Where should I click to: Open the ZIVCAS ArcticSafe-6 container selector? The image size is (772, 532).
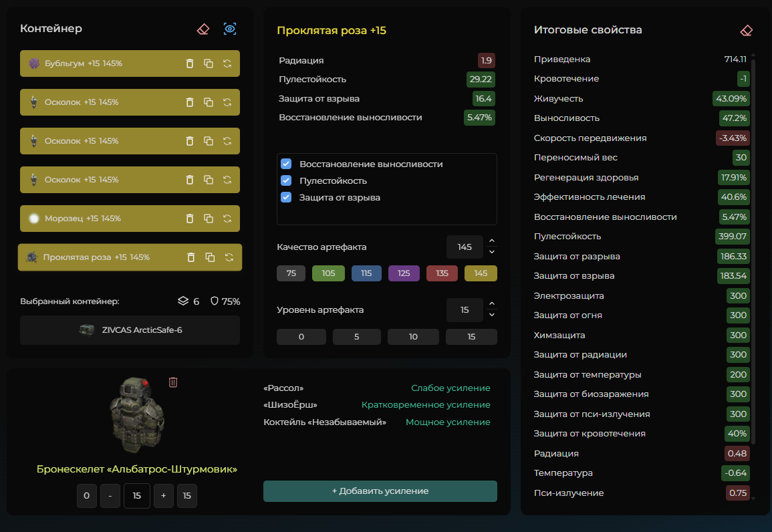pyautogui.click(x=130, y=330)
